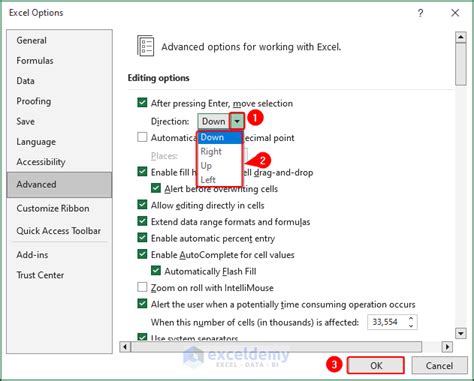
Task: Click the vertical scrollbar up arrow
Action: [461, 37]
